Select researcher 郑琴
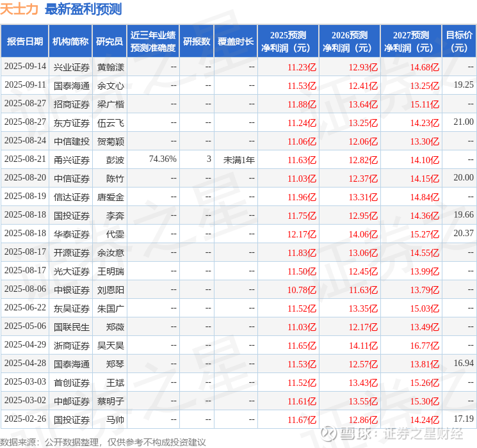This screenshot has width=477, height=448. click(115, 364)
